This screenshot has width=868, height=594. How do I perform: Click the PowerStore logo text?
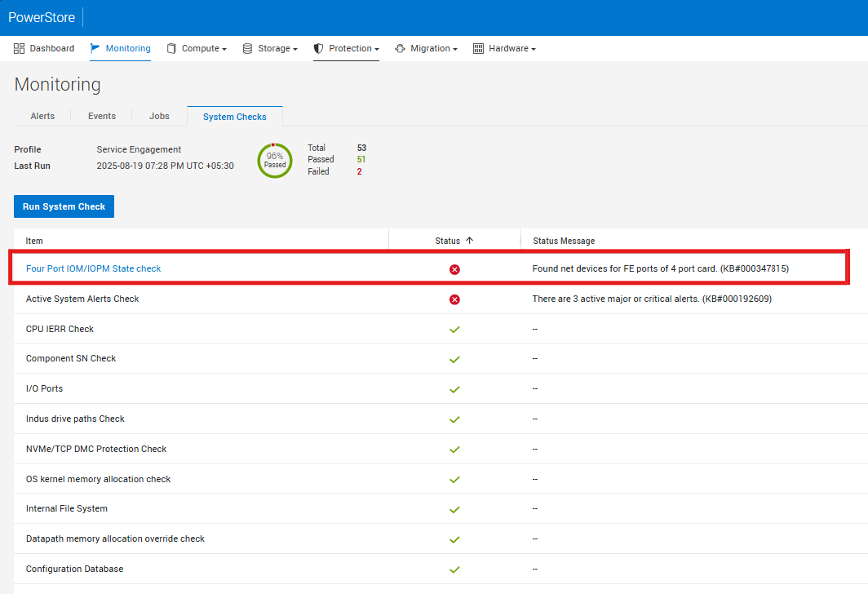(x=42, y=17)
